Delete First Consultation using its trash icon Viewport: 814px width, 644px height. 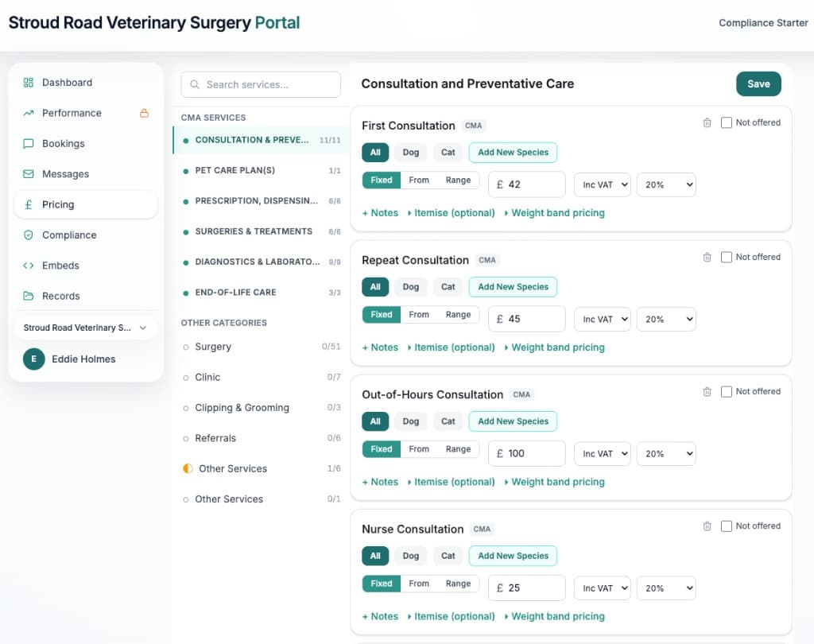[x=707, y=122]
